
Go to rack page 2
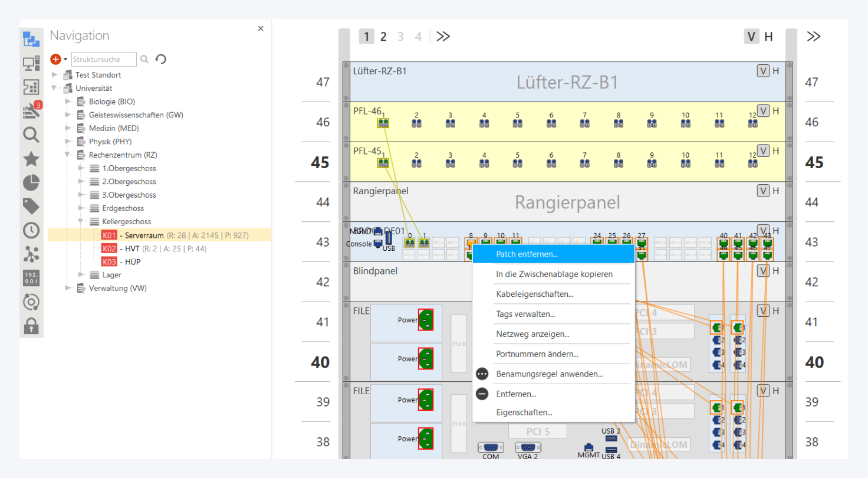tap(383, 37)
